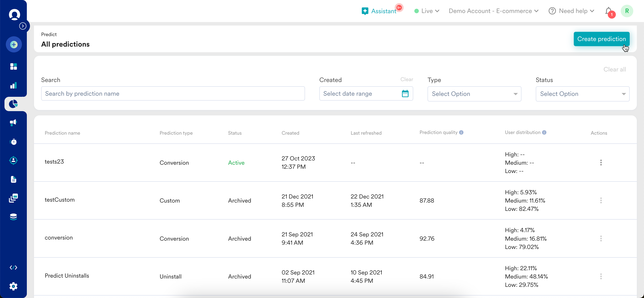Open Demo Account - E-commerce menu
Screen dimensions: 644x298
point(493,11)
